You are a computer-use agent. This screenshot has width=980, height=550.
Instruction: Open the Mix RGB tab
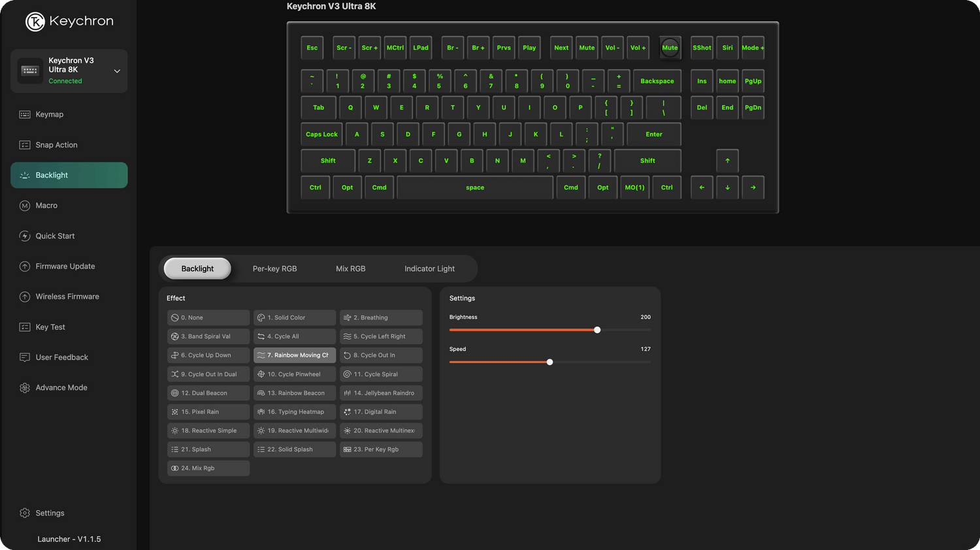(350, 268)
